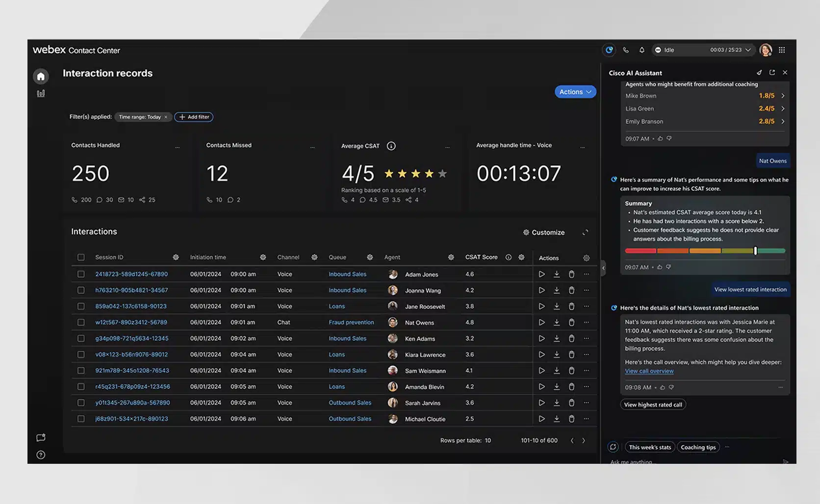The width and height of the screenshot is (820, 504).
Task: Open Contacts Missed card options menu
Action: point(312,147)
